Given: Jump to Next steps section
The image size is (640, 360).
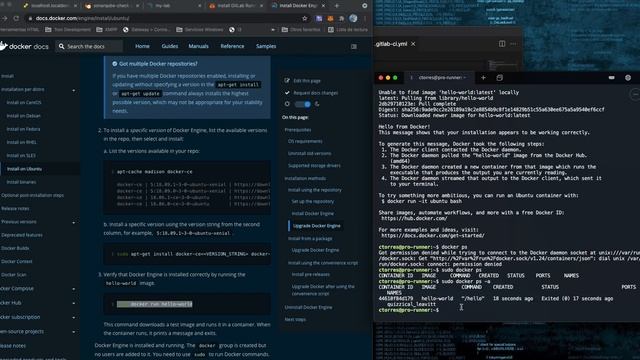Looking at the screenshot, I should pyautogui.click(x=296, y=320).
